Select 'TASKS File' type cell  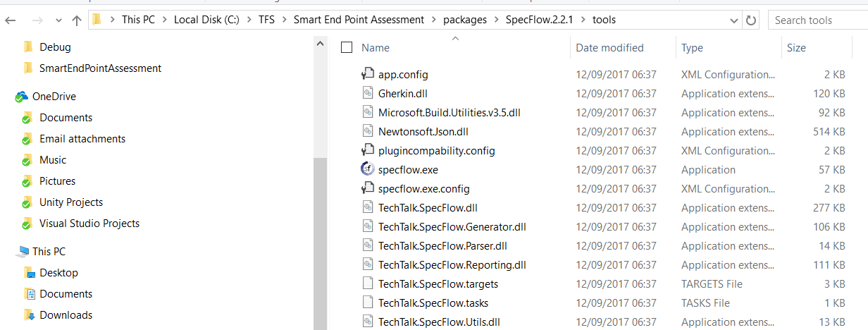705,302
